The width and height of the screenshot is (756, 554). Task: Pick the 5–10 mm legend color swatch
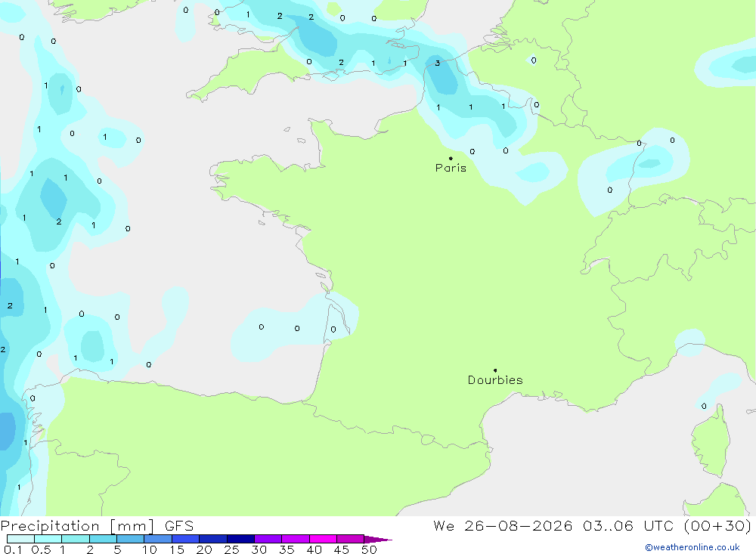point(131,539)
